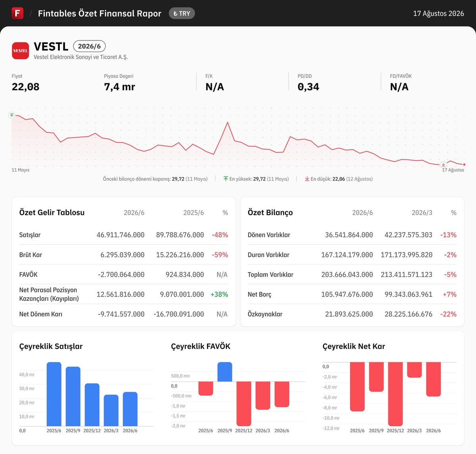The image size is (476, 454).
Task: Click the PD/DD value 0,34
Action: coord(308,87)
